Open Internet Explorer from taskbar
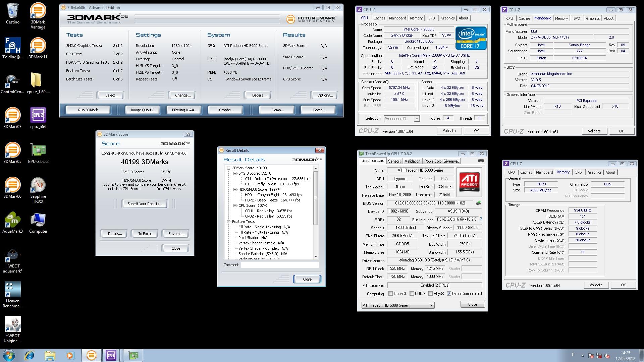 [x=30, y=355]
